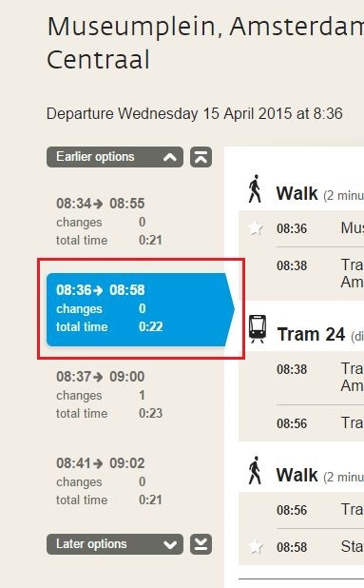This screenshot has width=364, height=588.
Task: Choose the 08:37 to 09:00 trip with one change
Action: point(109,395)
